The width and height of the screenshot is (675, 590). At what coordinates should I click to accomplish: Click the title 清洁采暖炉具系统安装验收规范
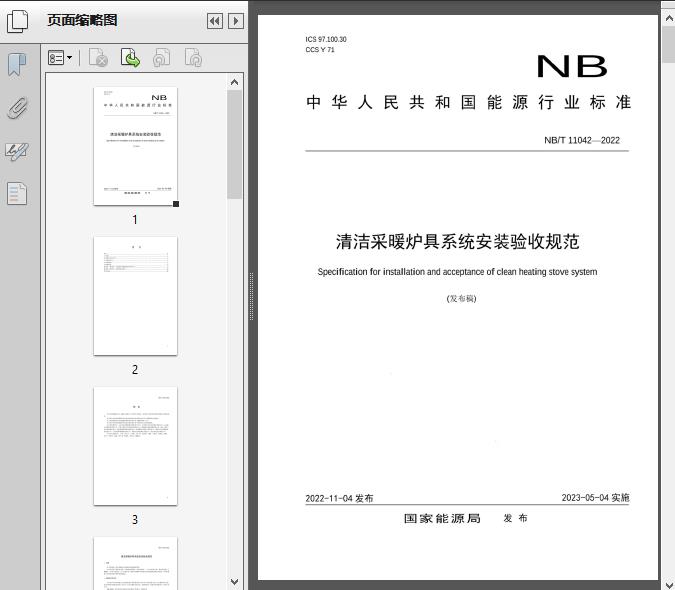458,241
